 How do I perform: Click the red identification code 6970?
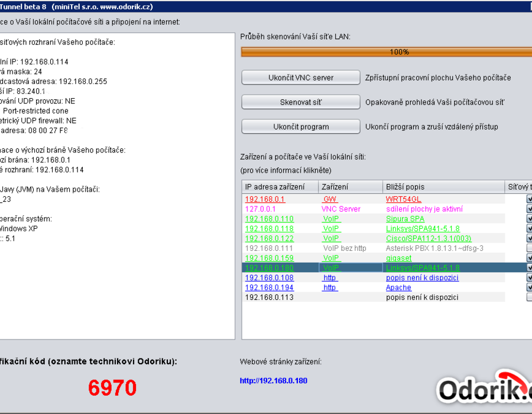coord(112,387)
